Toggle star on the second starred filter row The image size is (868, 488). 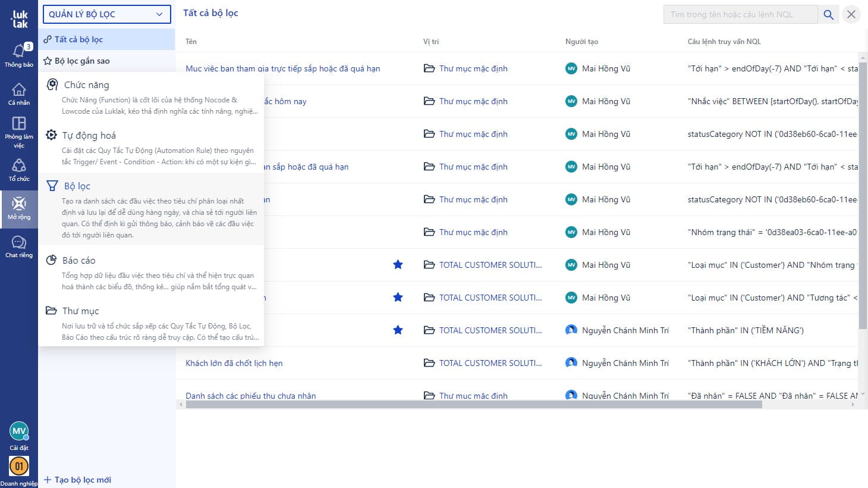pos(398,298)
